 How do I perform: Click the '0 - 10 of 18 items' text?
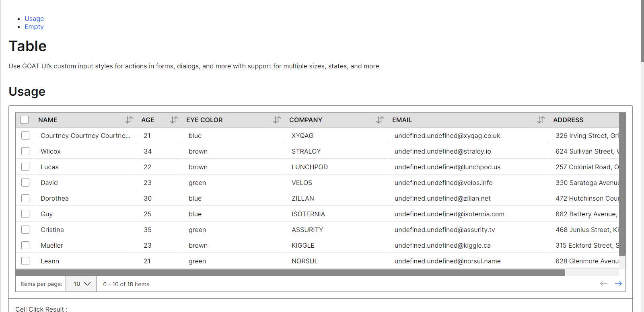126,284
